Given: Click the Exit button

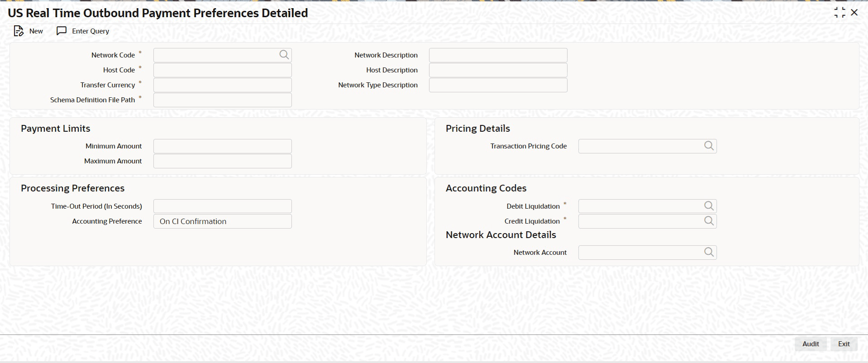Looking at the screenshot, I should click(844, 344).
